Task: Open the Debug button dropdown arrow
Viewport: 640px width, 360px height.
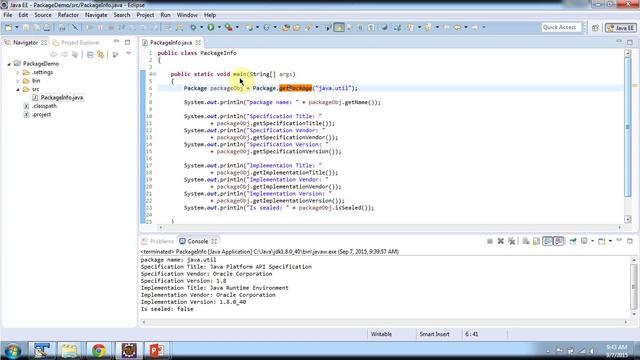Action: (201, 27)
